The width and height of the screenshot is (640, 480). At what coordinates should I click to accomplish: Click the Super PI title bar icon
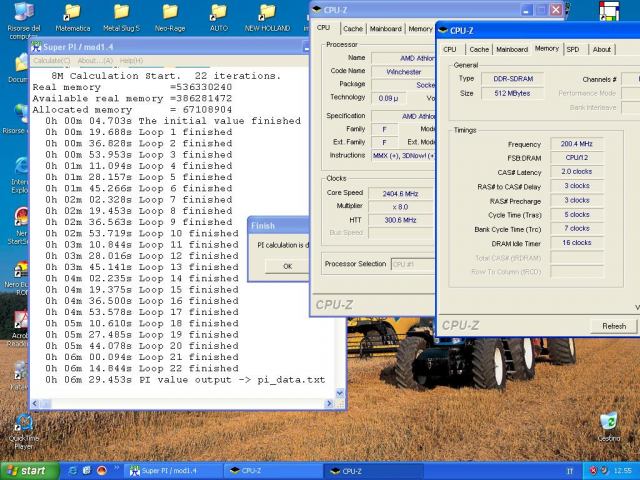(x=36, y=47)
